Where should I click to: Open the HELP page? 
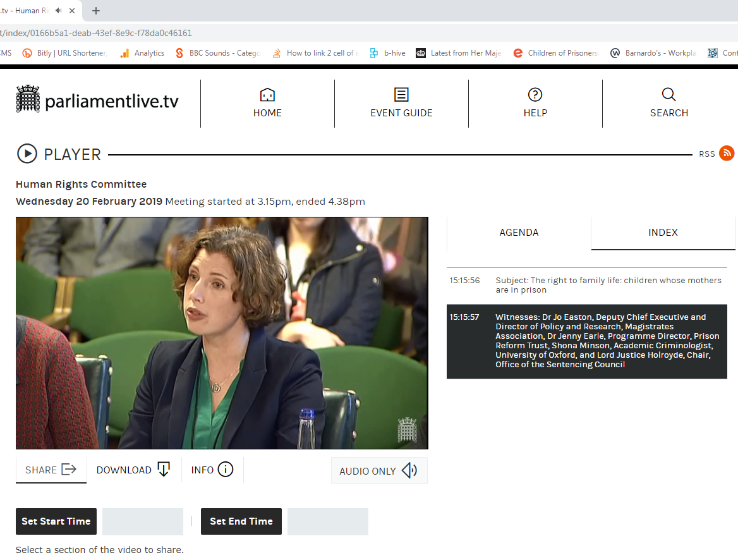tap(535, 104)
